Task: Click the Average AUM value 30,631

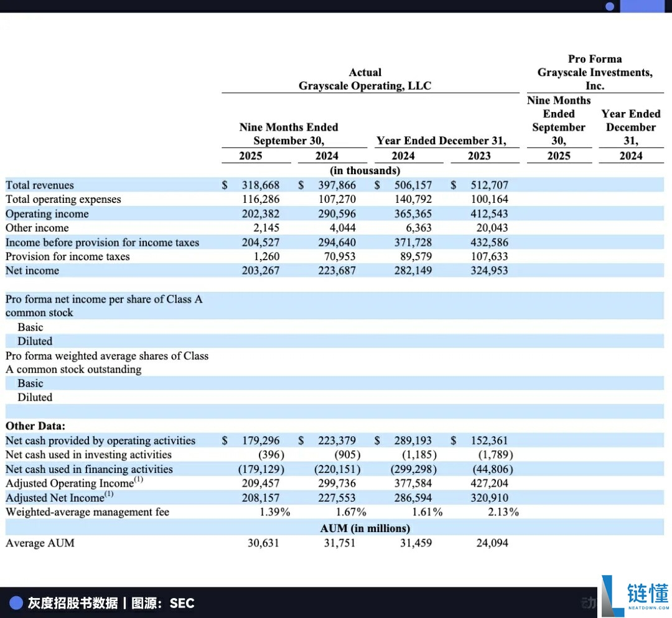Action: (x=263, y=543)
